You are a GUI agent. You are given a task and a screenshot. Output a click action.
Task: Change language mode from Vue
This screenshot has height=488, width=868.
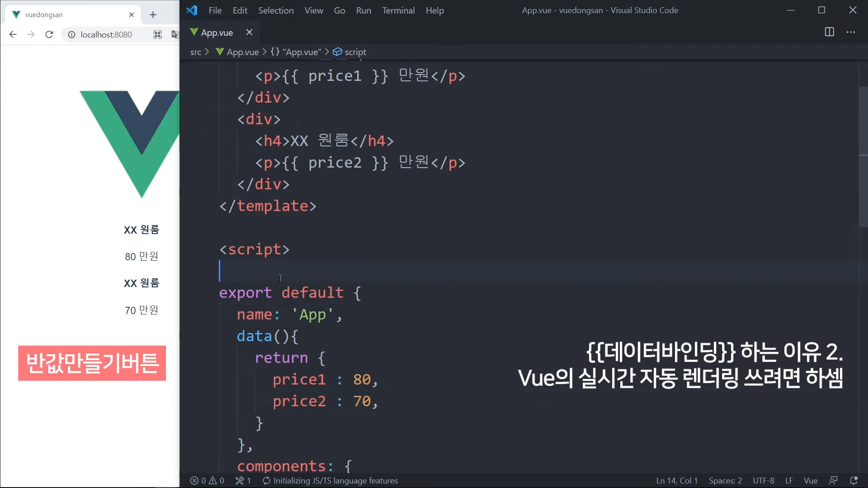coord(810,481)
